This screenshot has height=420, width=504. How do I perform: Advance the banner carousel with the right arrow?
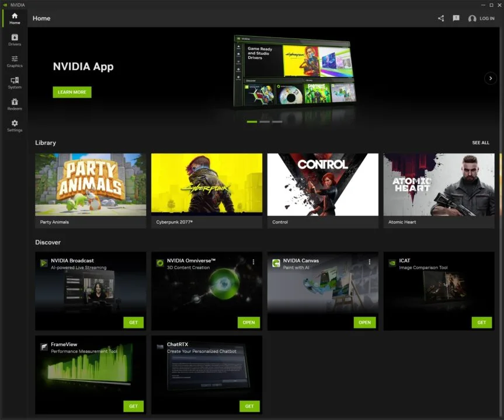coord(491,78)
